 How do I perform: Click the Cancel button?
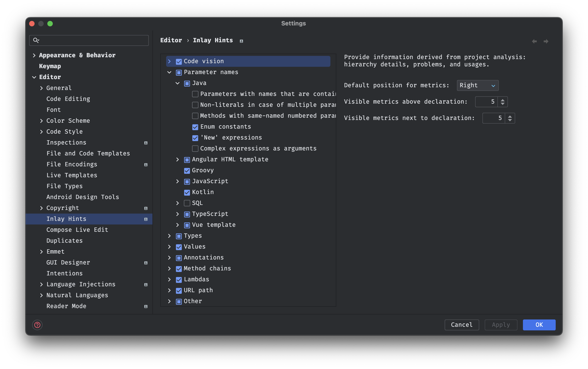point(461,325)
